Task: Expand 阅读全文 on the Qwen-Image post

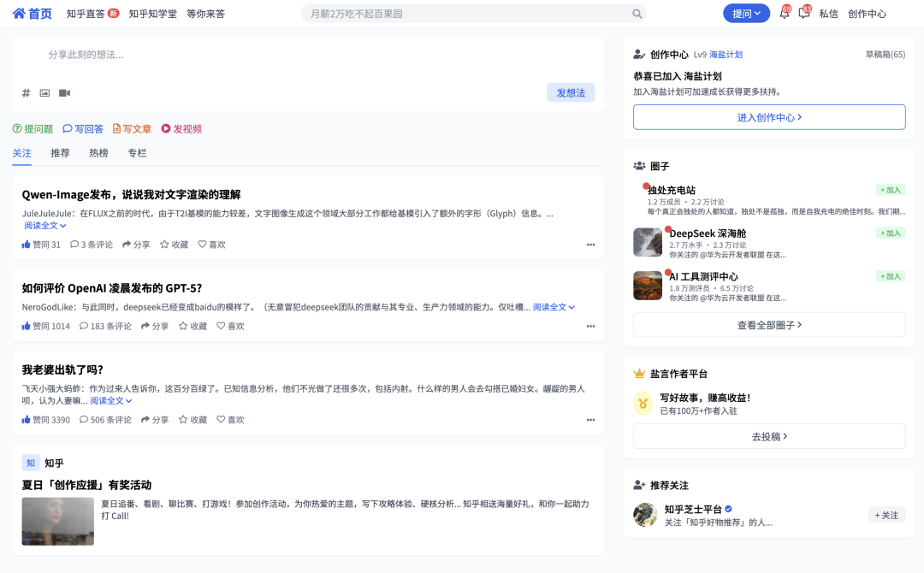Action: pyautogui.click(x=43, y=223)
